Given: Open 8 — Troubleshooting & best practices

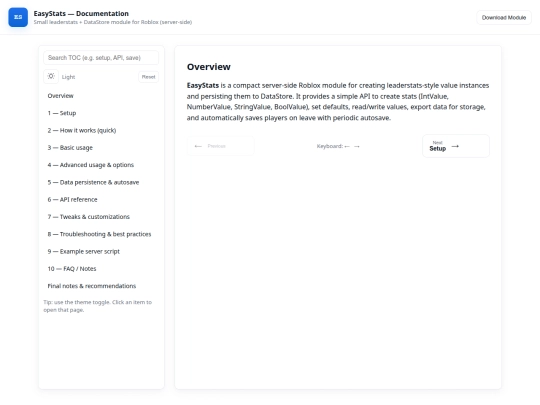Looking at the screenshot, I should coord(101,234).
